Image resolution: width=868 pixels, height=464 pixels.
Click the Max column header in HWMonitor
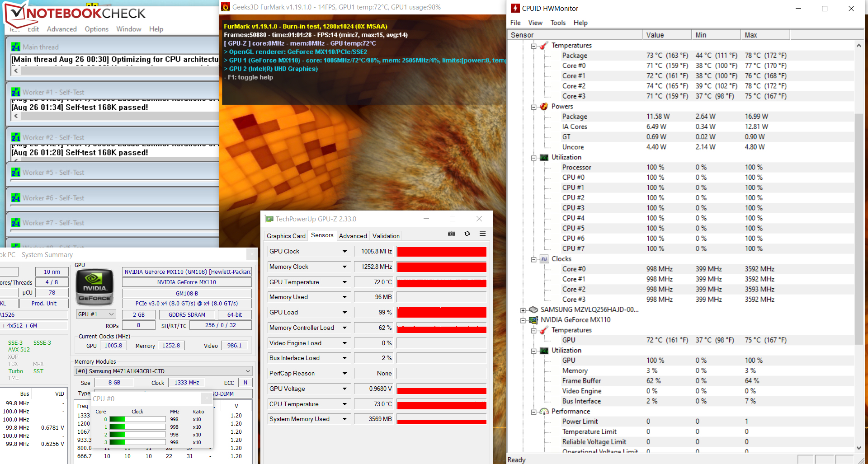click(765, 35)
